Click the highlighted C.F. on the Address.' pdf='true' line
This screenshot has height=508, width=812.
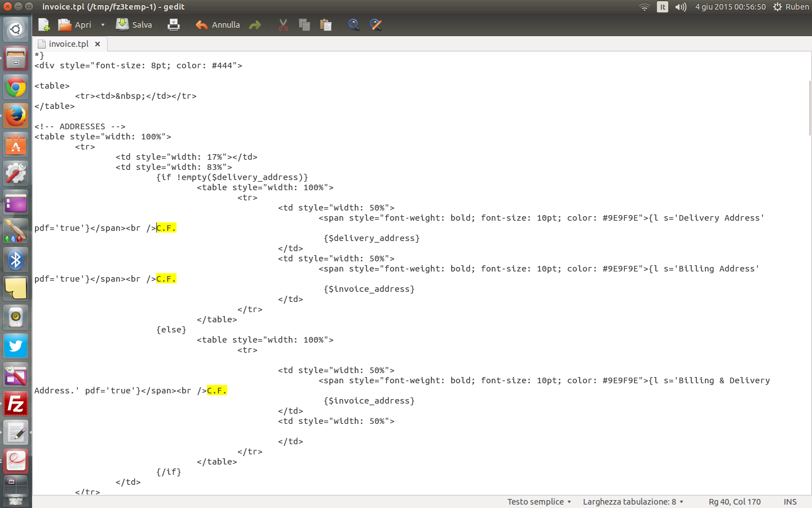[217, 391]
